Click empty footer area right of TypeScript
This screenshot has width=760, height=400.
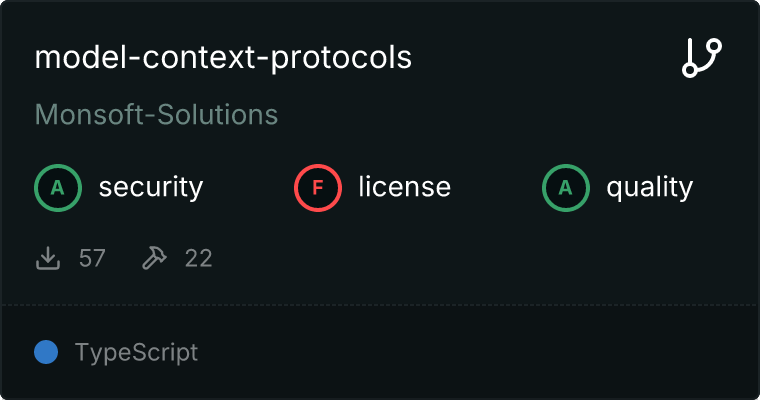(480, 352)
